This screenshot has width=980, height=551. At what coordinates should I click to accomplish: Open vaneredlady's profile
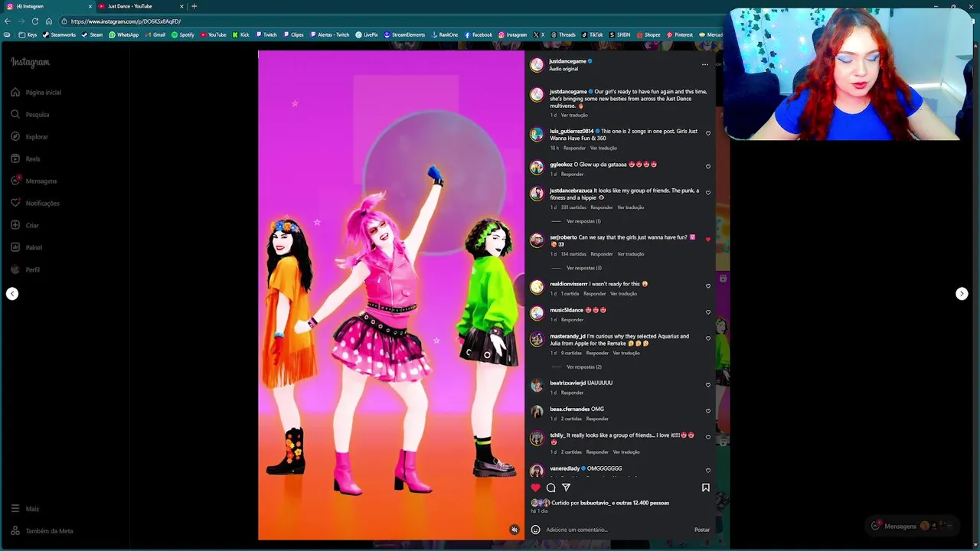[564, 468]
